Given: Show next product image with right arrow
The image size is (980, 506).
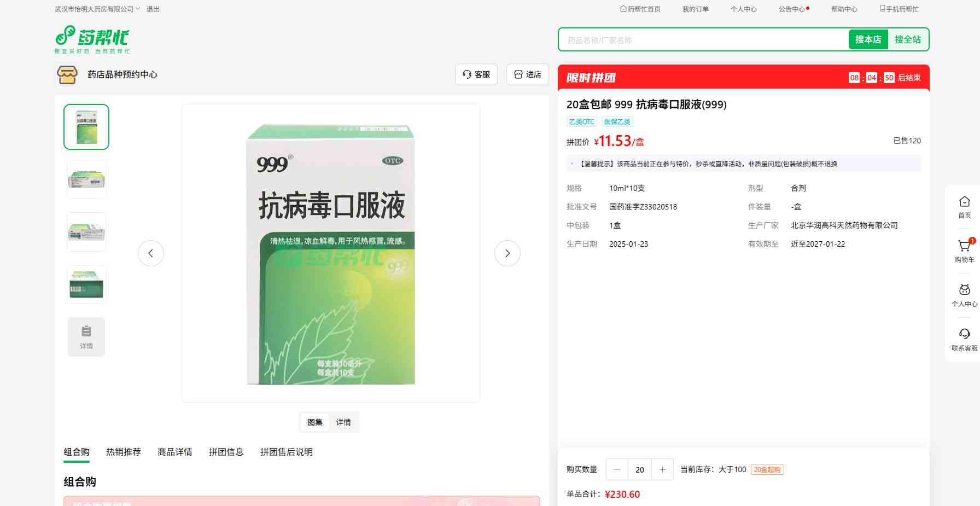Looking at the screenshot, I should tap(507, 253).
